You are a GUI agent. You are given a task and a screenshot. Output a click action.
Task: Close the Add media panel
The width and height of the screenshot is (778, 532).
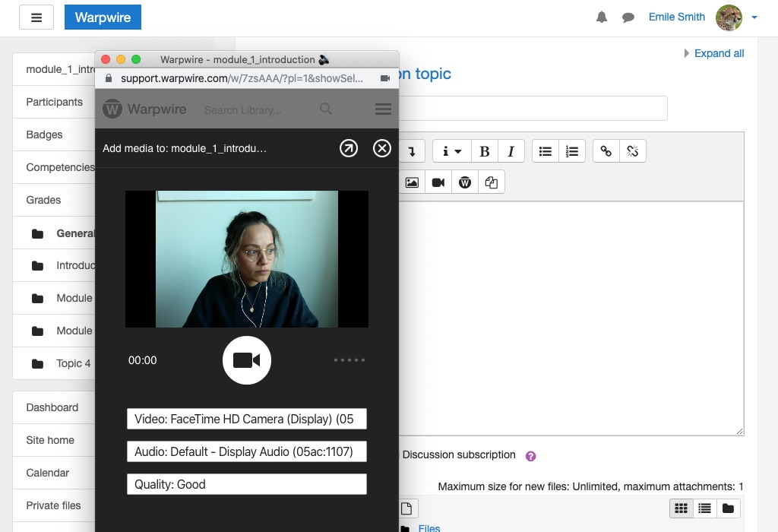[x=382, y=148]
